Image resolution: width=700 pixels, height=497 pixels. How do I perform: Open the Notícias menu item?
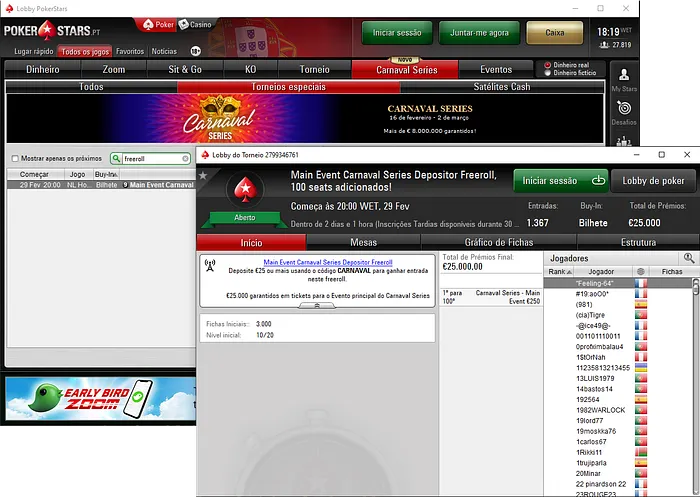164,51
